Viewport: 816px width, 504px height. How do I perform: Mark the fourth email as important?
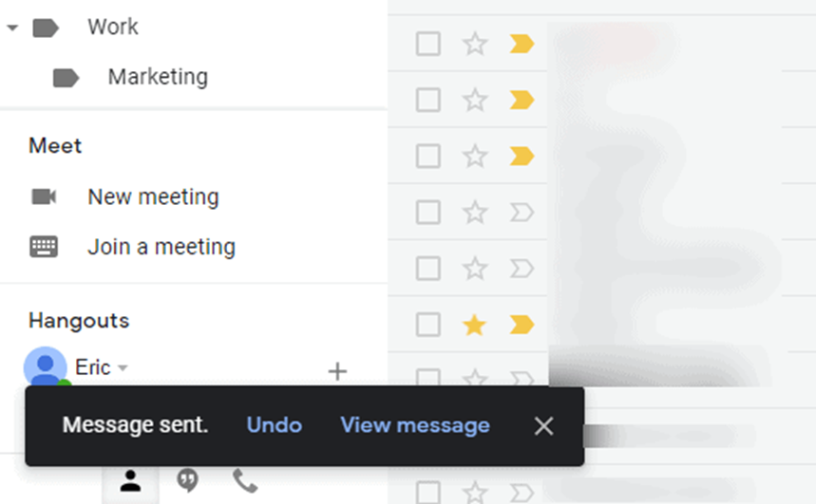522,213
